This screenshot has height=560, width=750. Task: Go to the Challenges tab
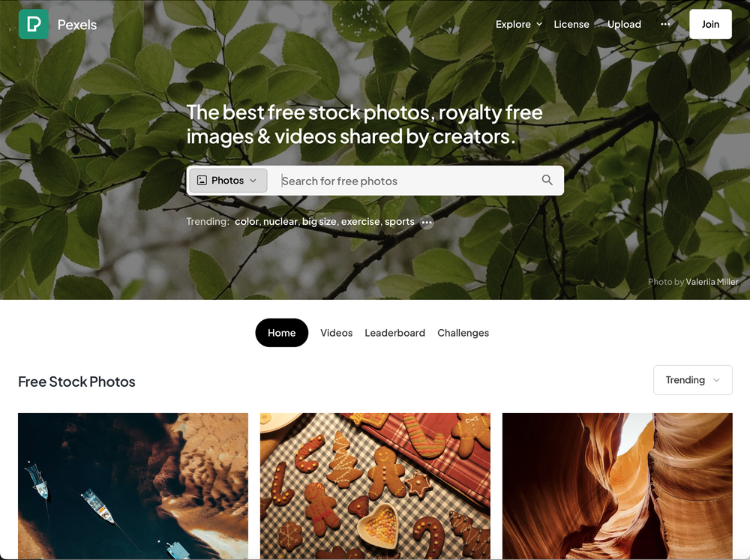463,332
